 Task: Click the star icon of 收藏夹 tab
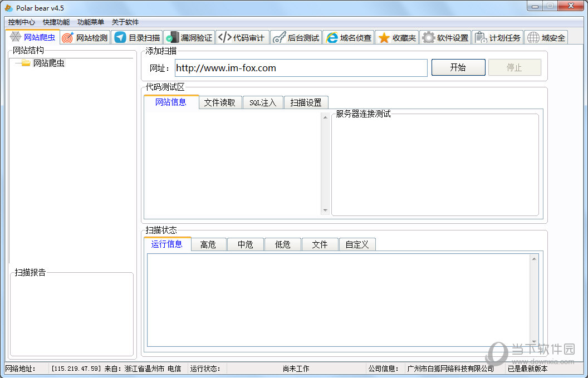coord(384,37)
